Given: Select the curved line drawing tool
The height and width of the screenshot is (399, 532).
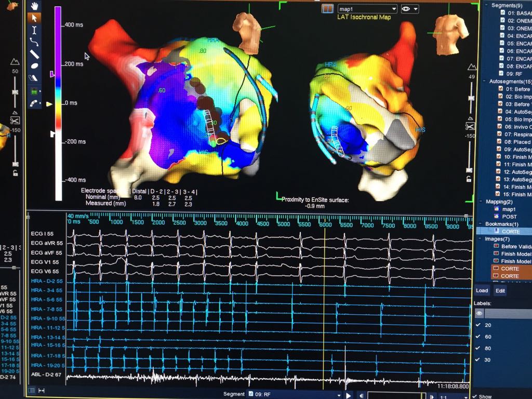Looking at the screenshot, I should coord(35,42).
